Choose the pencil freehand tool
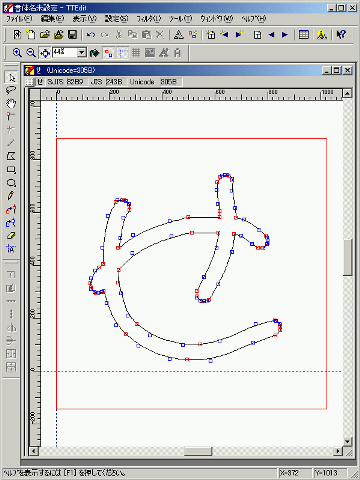This screenshot has height=480, width=360. click(11, 196)
